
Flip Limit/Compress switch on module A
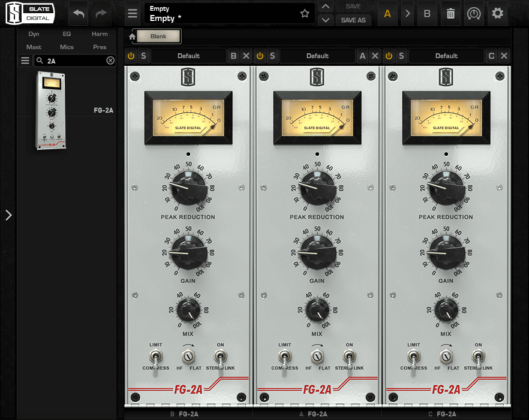[x=284, y=358]
